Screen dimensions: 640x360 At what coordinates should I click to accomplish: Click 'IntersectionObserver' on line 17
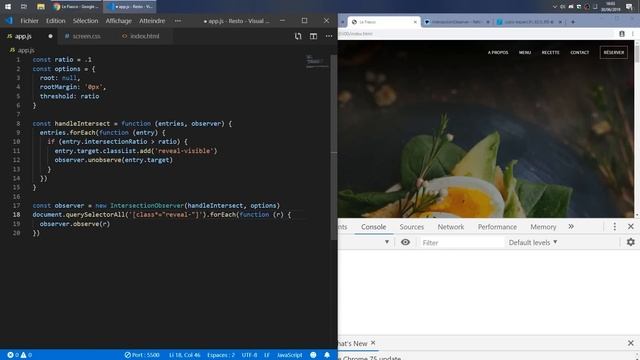pyautogui.click(x=147, y=205)
